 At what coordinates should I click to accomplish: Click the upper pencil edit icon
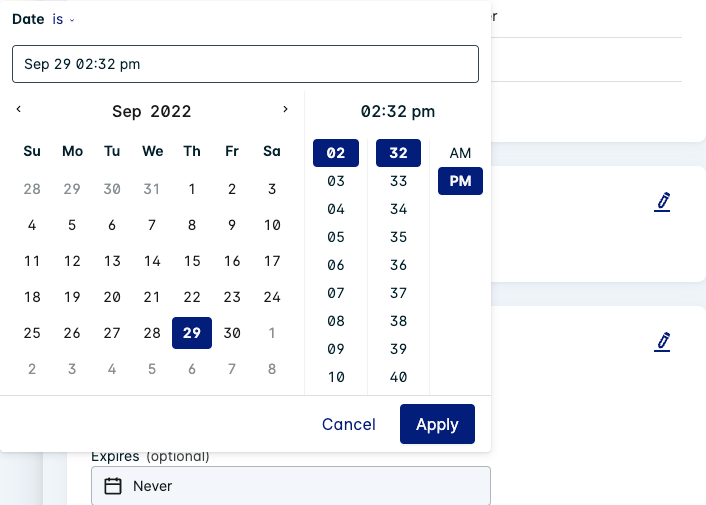(x=662, y=202)
